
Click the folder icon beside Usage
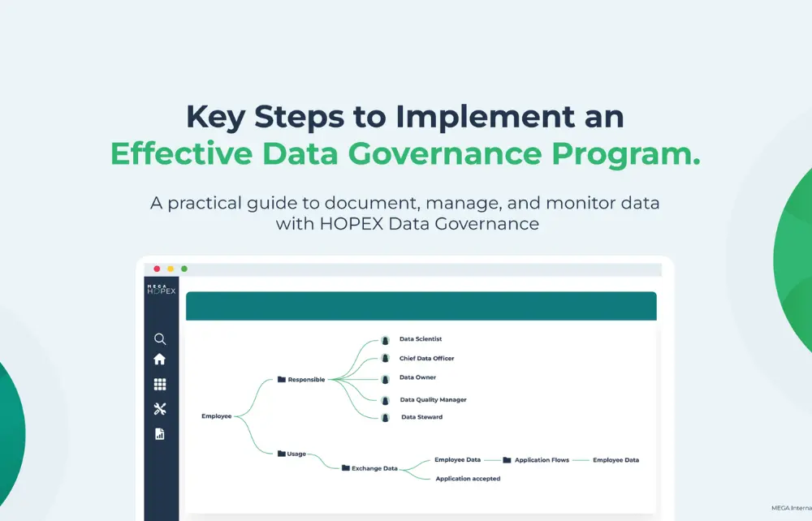click(282, 454)
